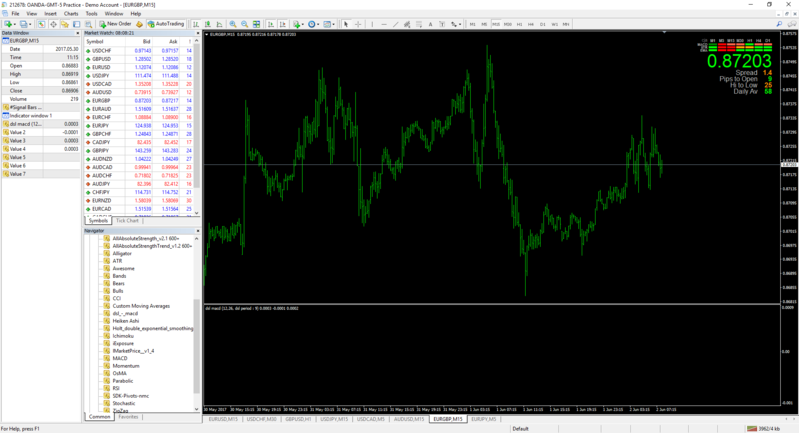799x433 pixels.
Task: Select Stochastic indicator in Navigator
Action: tap(124, 403)
